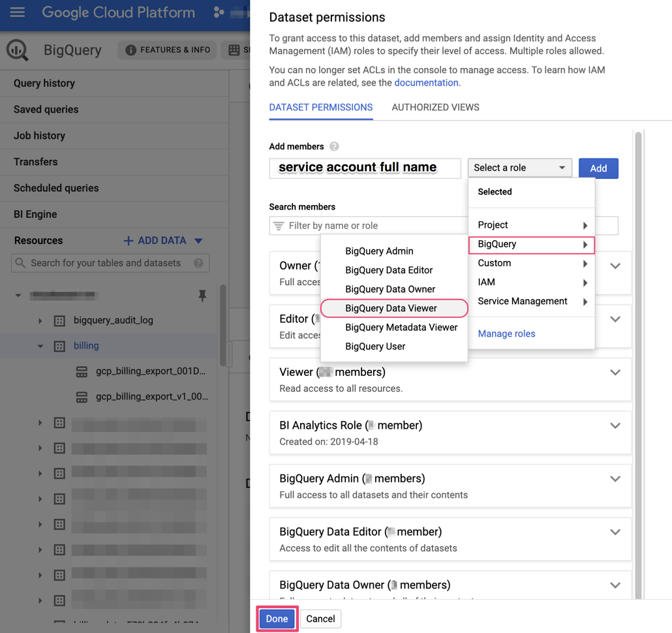Click the pin icon beside the project

[x=202, y=295]
